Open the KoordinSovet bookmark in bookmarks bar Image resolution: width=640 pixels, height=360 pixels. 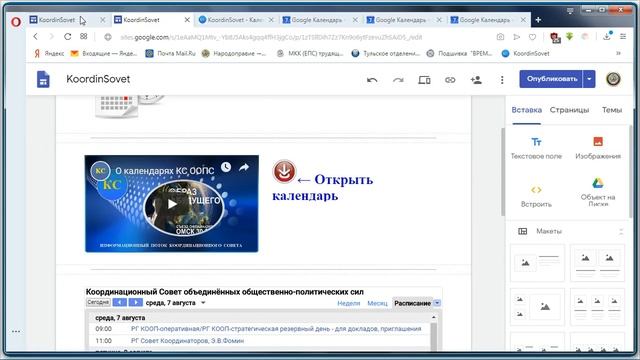525,53
